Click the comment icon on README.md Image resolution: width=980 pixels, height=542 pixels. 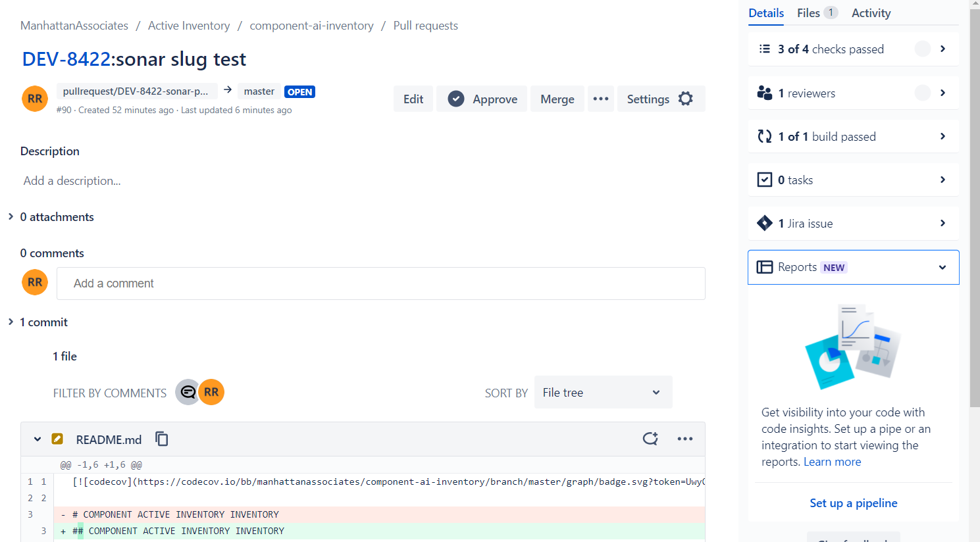[x=650, y=439]
